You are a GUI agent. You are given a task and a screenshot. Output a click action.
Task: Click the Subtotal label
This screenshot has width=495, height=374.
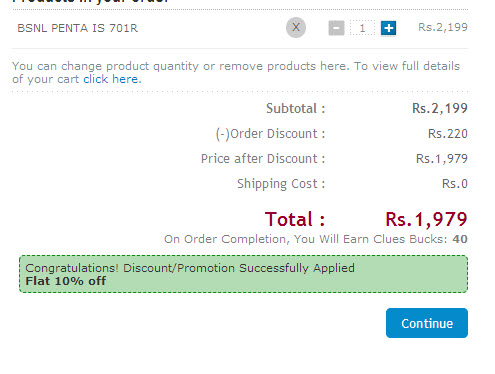pyautogui.click(x=295, y=108)
